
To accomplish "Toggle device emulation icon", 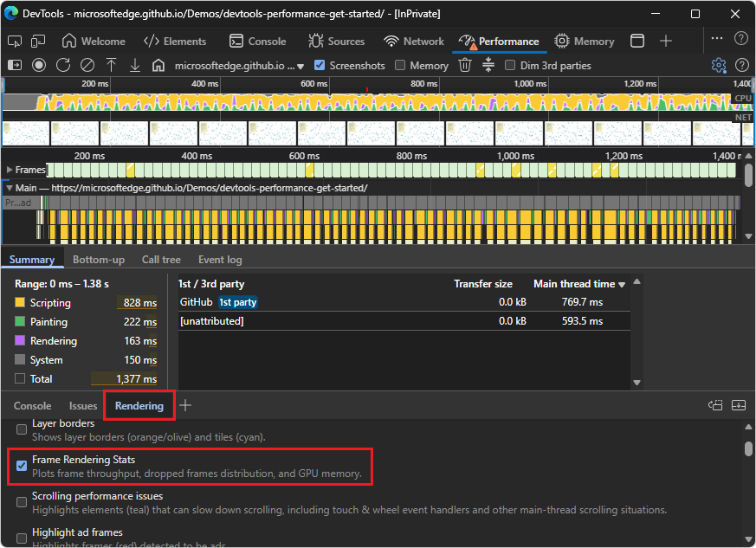I will pos(38,41).
